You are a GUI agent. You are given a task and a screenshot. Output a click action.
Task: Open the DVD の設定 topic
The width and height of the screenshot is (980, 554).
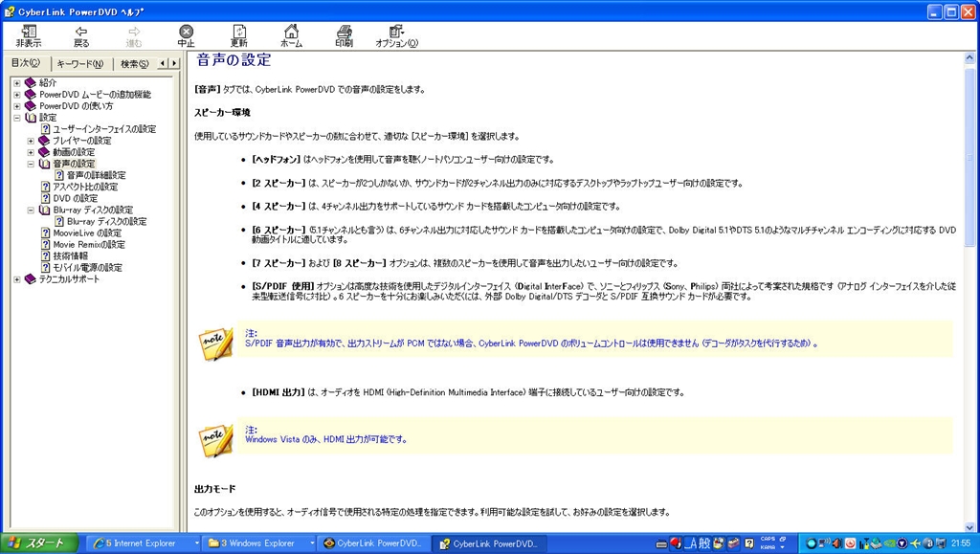(x=75, y=198)
